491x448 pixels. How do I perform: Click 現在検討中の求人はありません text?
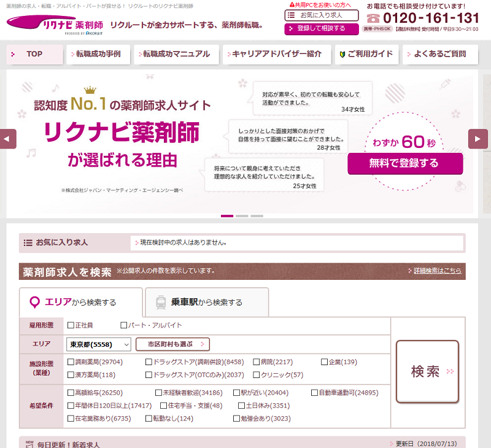point(184,242)
